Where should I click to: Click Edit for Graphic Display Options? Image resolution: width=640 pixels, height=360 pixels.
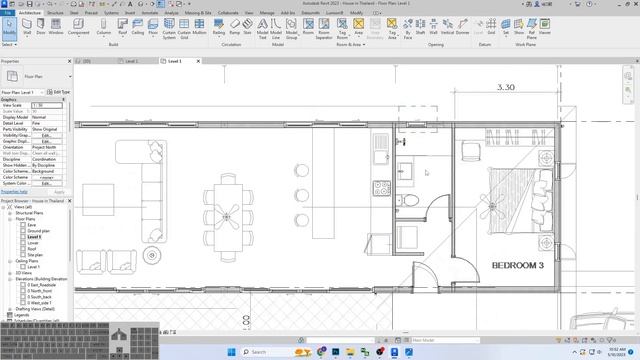pyautogui.click(x=46, y=141)
